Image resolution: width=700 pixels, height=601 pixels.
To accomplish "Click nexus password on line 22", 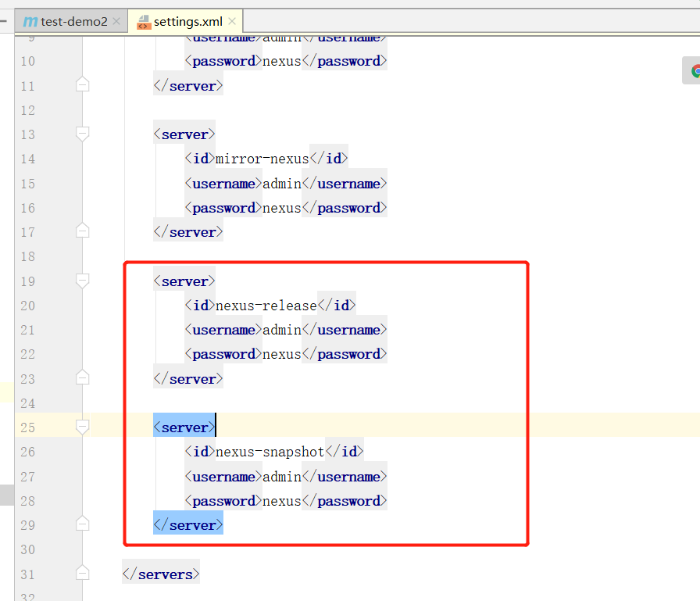I will click(x=282, y=355).
